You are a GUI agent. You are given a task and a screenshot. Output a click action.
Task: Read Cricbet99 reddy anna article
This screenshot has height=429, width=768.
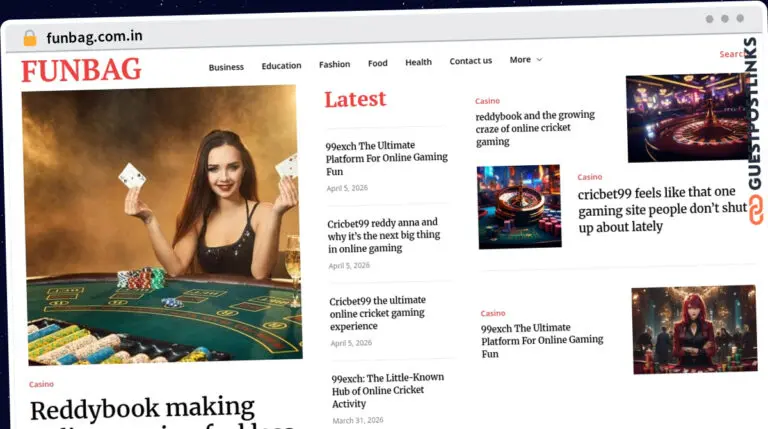[x=384, y=236]
